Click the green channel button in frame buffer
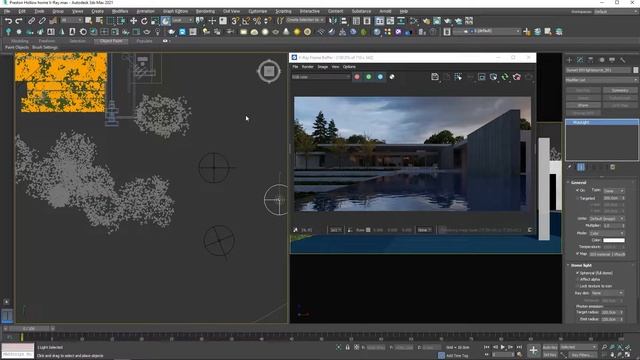Viewport: 640px width, 360px height. 369,77
